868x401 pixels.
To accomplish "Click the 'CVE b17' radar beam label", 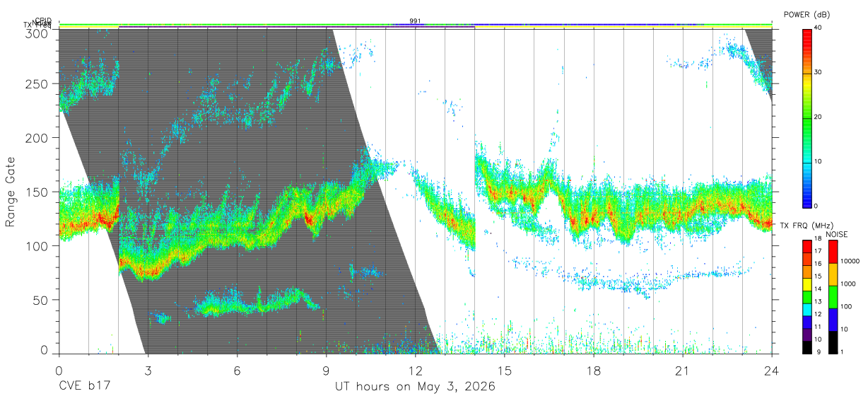I will tap(84, 387).
